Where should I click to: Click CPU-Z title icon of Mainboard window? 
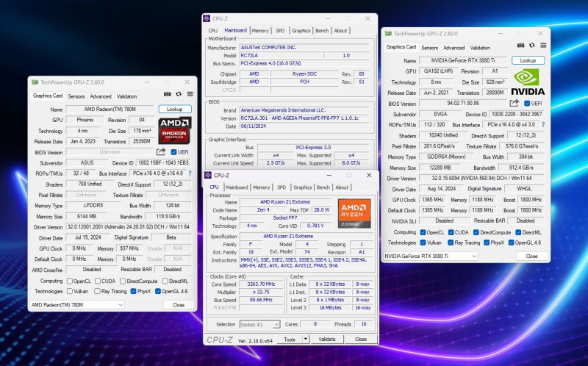[207, 18]
